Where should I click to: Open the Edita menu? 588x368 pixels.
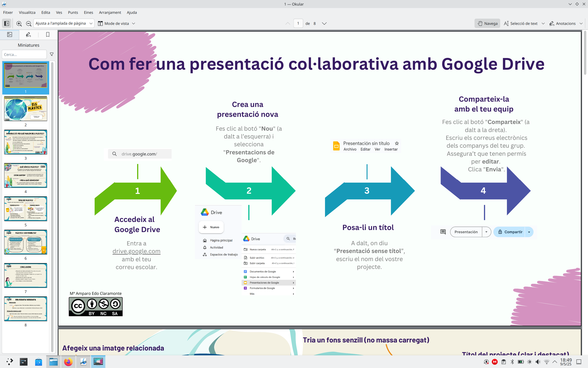click(46, 12)
